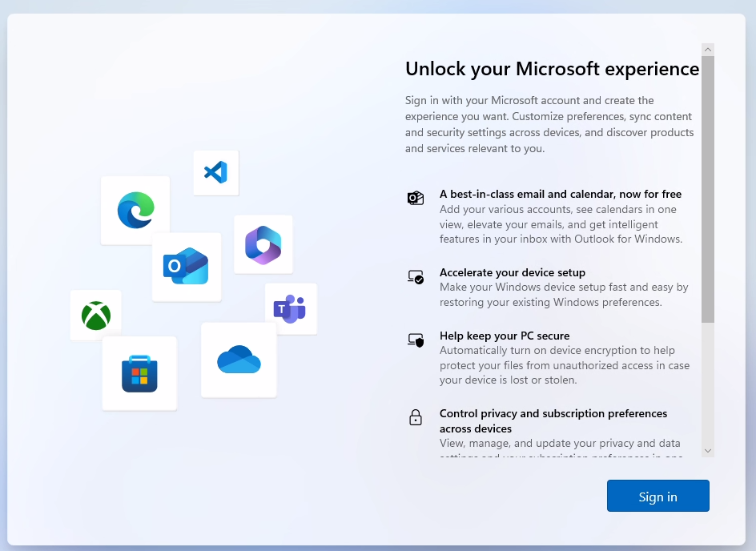Click the scrollbar up arrow
756x551 pixels.
[708, 49]
